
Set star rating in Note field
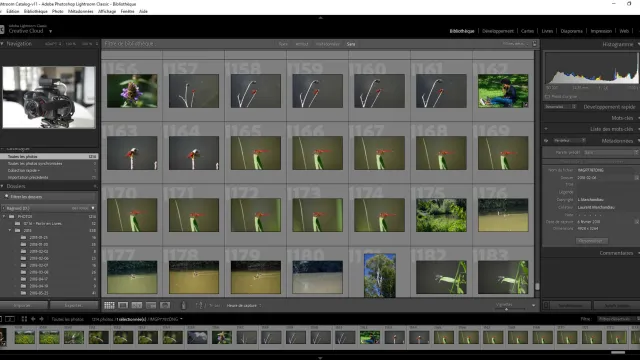[589, 215]
